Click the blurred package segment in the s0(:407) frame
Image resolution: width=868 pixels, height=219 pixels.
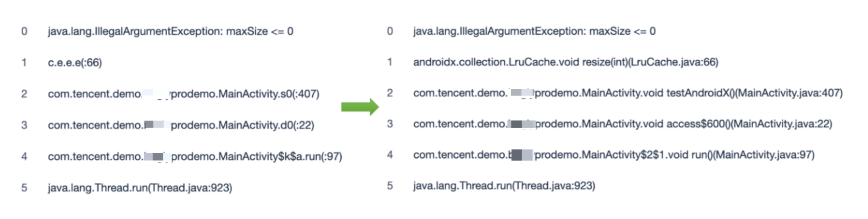(156, 93)
